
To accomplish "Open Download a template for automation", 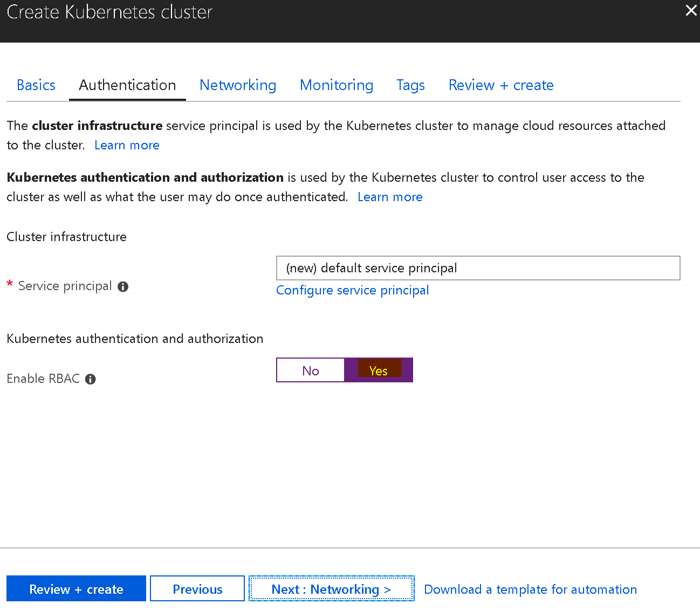I will click(530, 589).
